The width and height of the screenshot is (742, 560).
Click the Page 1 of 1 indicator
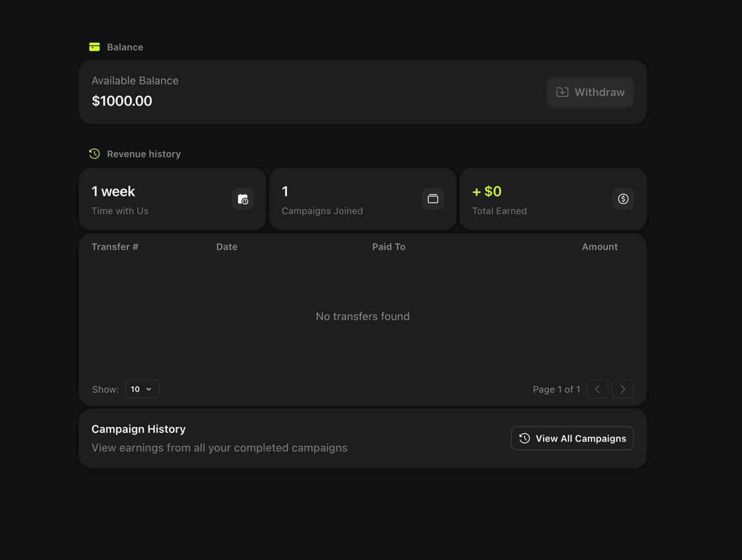click(x=556, y=390)
